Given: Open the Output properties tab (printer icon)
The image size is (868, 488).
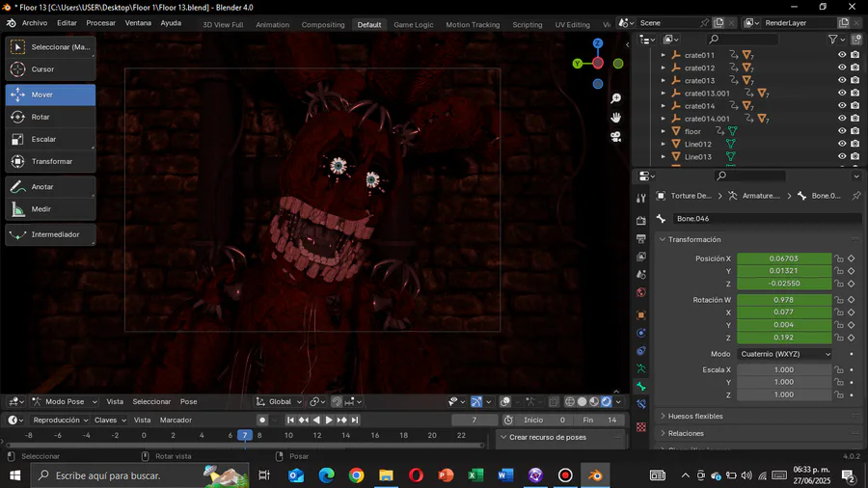Looking at the screenshot, I should (641, 238).
